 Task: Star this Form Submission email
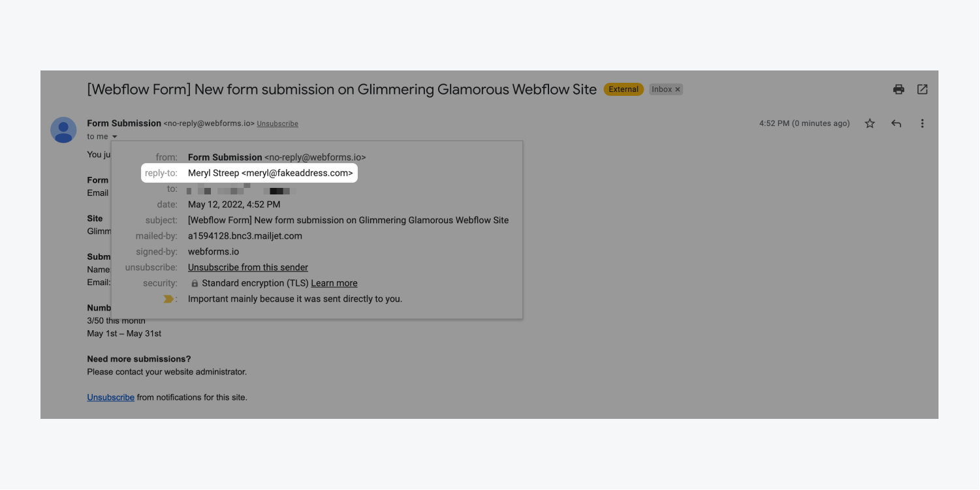click(x=870, y=123)
